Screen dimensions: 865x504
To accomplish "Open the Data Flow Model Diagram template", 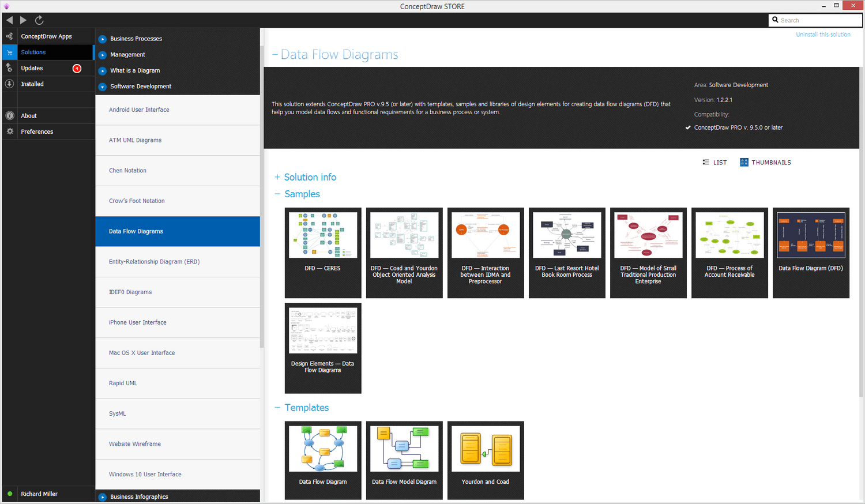I will pos(404,460).
